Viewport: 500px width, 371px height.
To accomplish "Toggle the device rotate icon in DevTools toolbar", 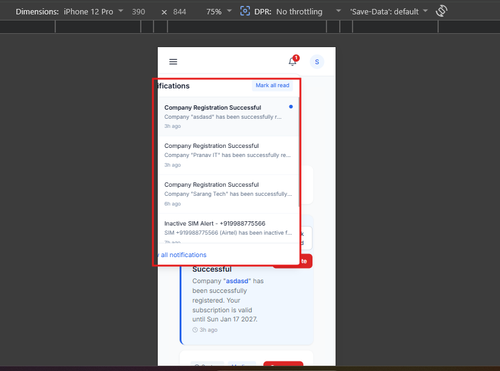I will click(441, 11).
